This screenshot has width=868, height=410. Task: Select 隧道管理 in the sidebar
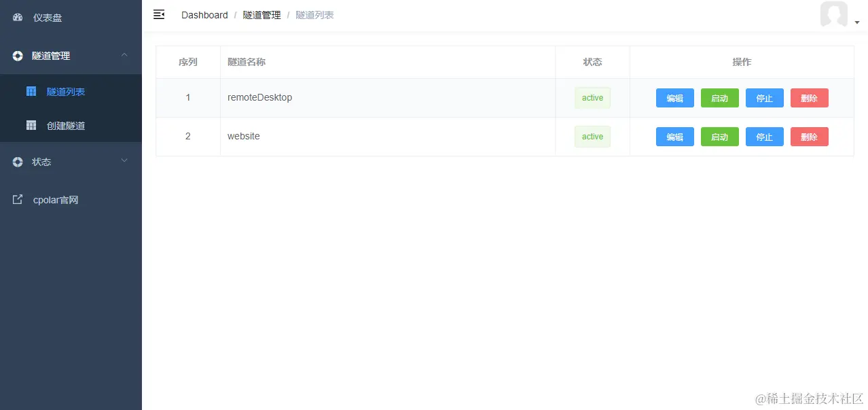(x=71, y=56)
